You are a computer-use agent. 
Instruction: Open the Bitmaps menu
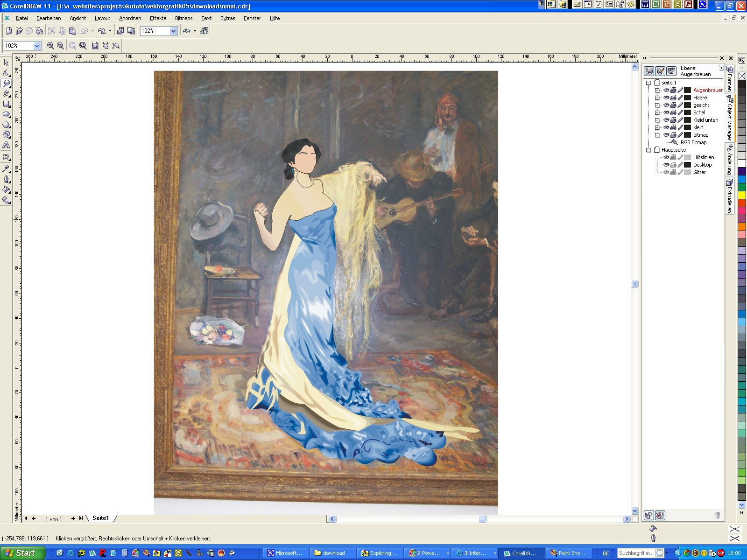tap(183, 18)
